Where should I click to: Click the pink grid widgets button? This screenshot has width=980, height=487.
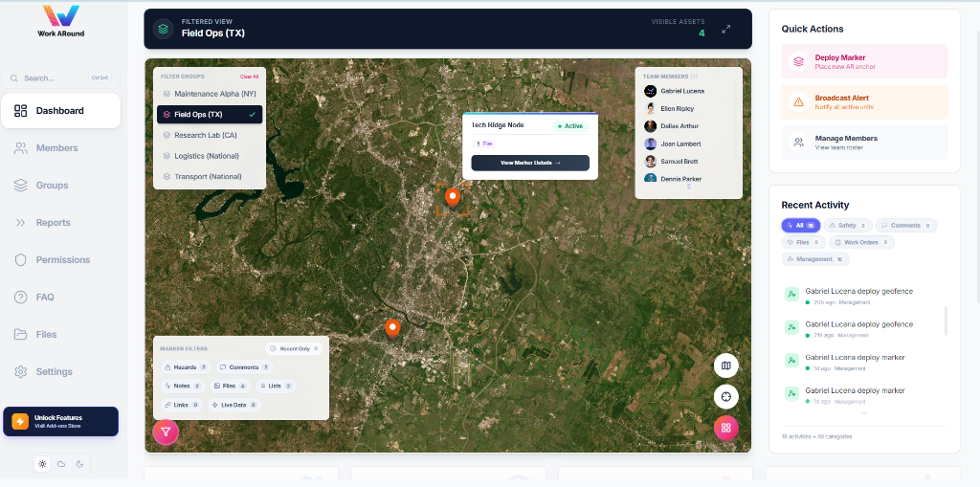click(x=726, y=429)
